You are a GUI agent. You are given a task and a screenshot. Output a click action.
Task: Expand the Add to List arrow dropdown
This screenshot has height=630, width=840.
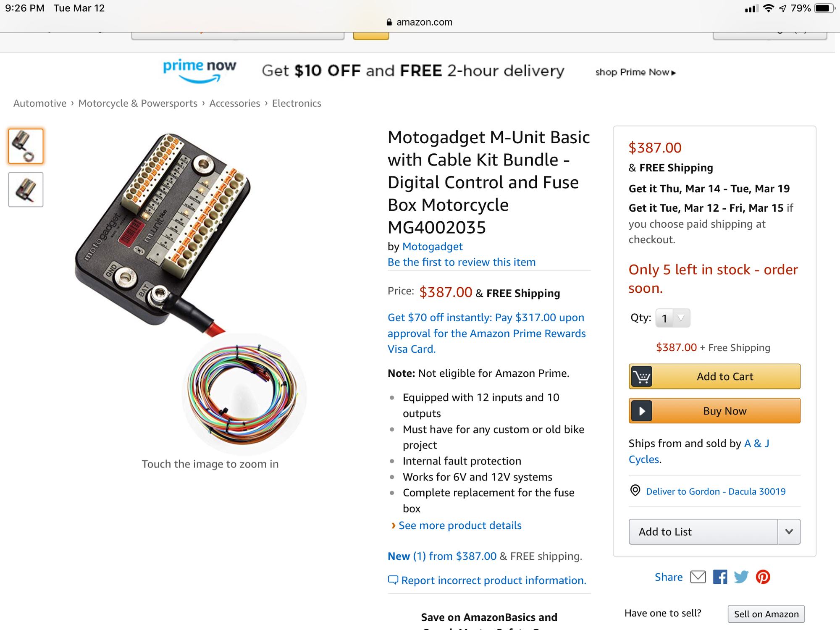(x=789, y=532)
